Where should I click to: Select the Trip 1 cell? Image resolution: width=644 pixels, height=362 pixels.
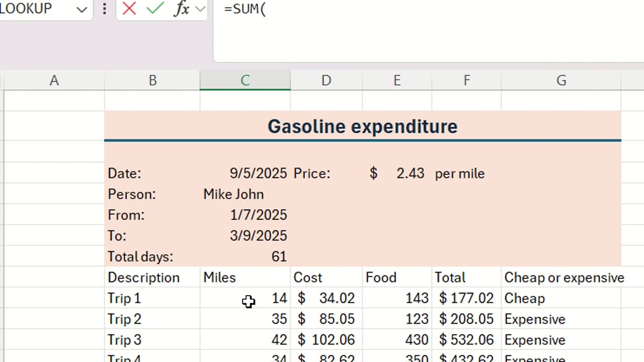tap(152, 299)
